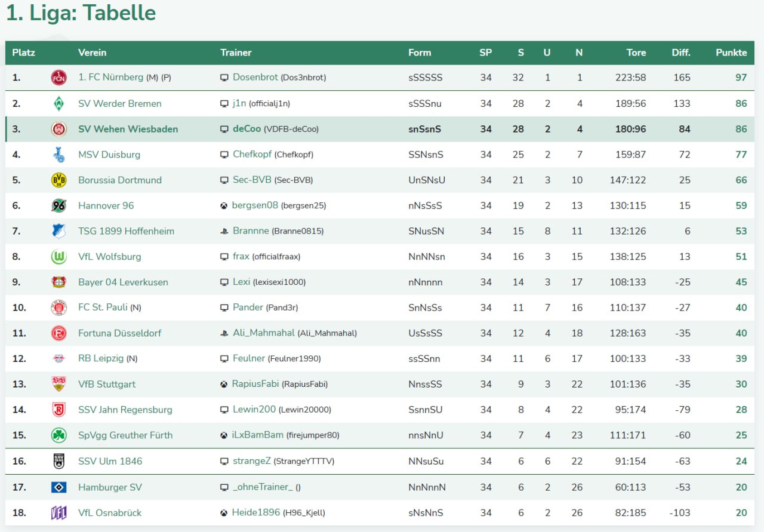Click the Borussia Dortmund BVB logo
Screen dimensions: 764x532
[58, 180]
